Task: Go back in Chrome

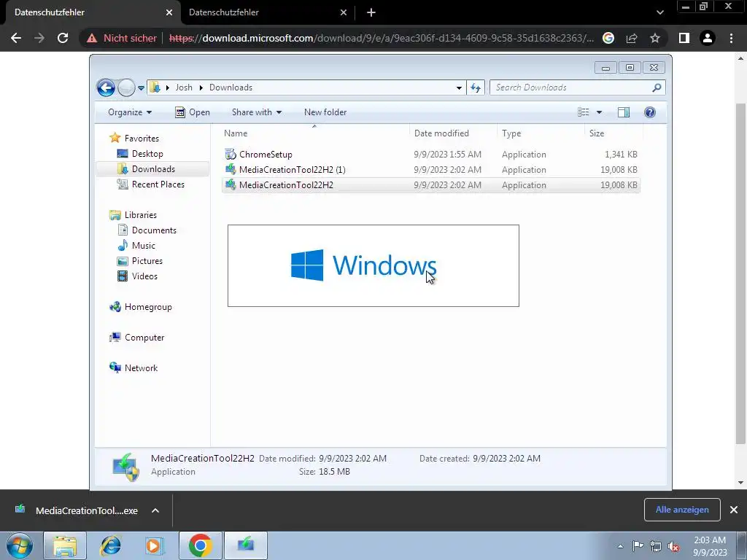Action: (x=16, y=38)
